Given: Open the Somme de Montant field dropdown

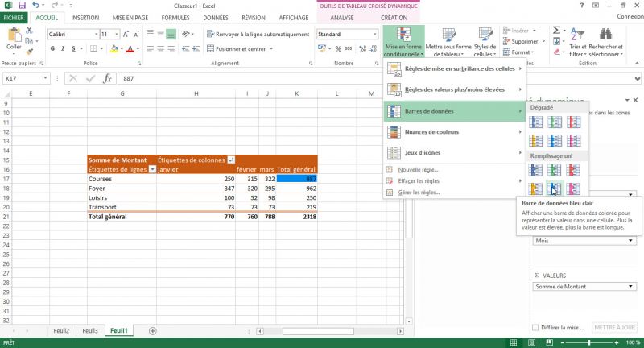Looking at the screenshot, I should [630, 286].
